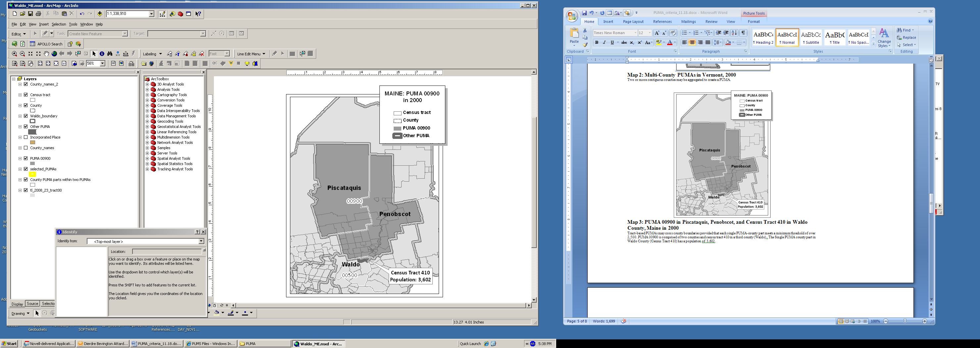Click the Pan hand tool
This screenshot has height=348, width=980.
tap(46, 54)
